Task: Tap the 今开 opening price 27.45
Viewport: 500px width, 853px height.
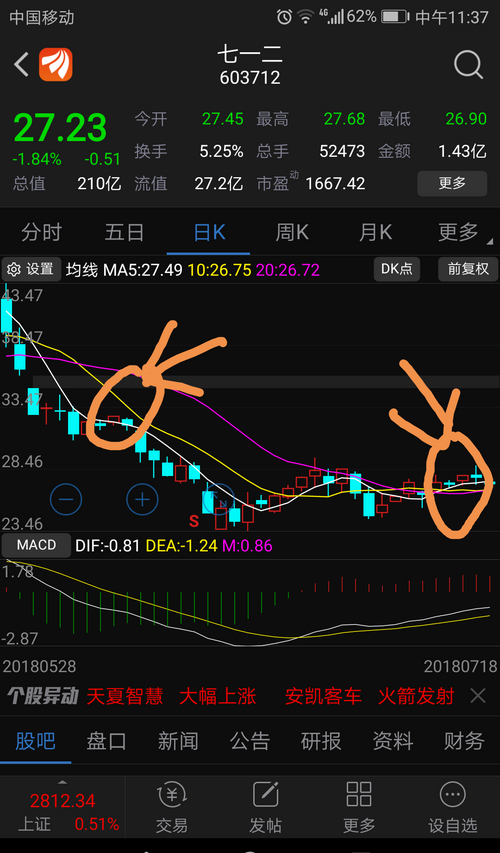Action: [x=223, y=119]
